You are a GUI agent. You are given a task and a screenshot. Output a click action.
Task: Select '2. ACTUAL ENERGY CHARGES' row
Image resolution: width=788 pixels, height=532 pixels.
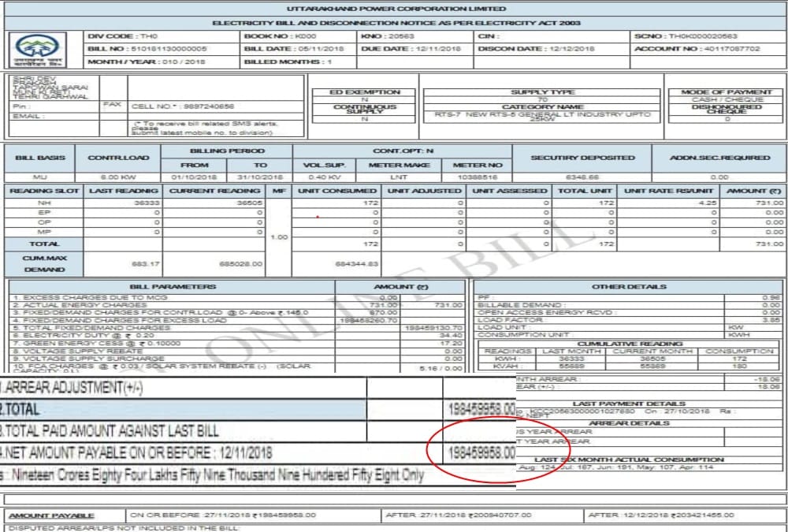coord(237,305)
